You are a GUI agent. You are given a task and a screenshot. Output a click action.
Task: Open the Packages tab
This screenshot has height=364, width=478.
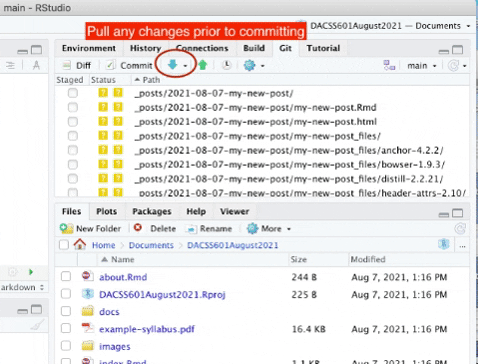click(152, 211)
